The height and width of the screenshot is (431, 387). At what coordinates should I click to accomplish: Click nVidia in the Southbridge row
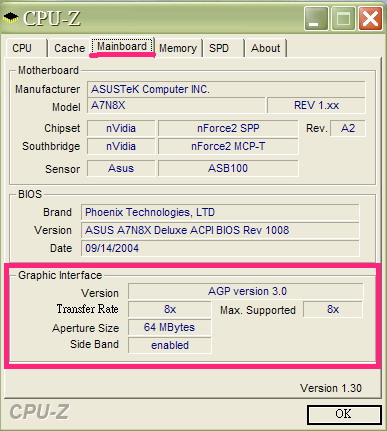click(x=121, y=146)
